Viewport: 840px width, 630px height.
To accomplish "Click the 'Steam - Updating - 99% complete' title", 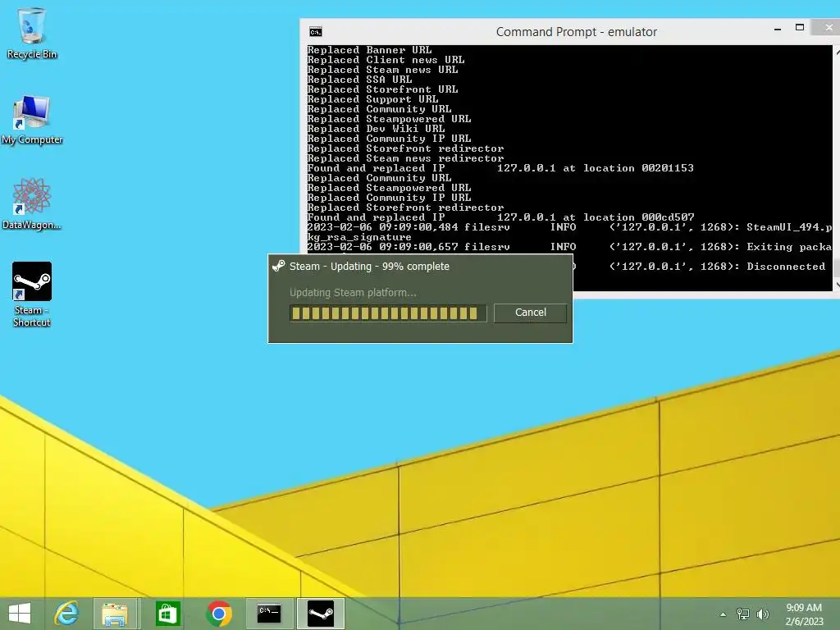I will pos(369,267).
